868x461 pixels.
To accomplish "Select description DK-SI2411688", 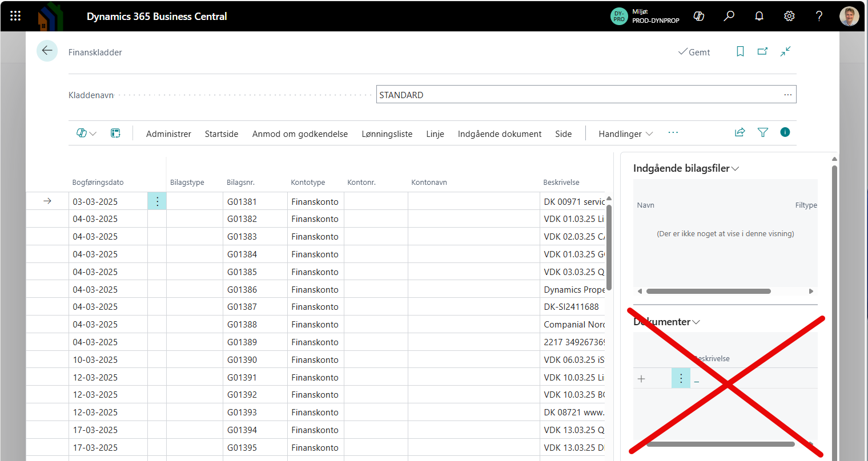I will 572,306.
